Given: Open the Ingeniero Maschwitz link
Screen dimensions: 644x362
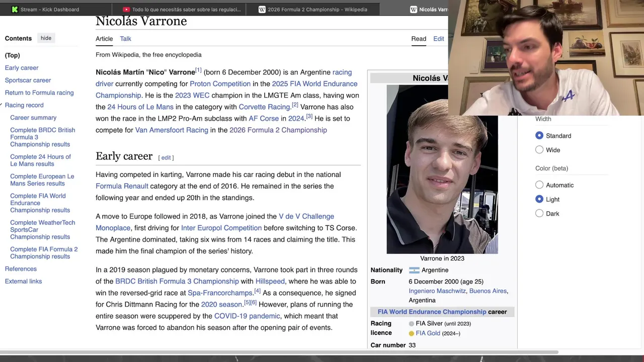Looking at the screenshot, I should click(x=438, y=291).
